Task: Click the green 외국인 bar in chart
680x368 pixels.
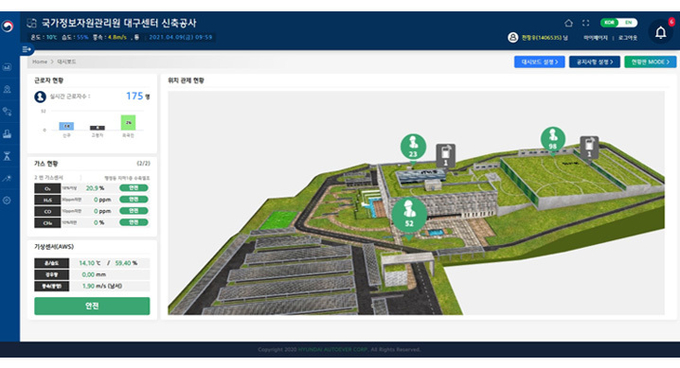Action: 128,122
